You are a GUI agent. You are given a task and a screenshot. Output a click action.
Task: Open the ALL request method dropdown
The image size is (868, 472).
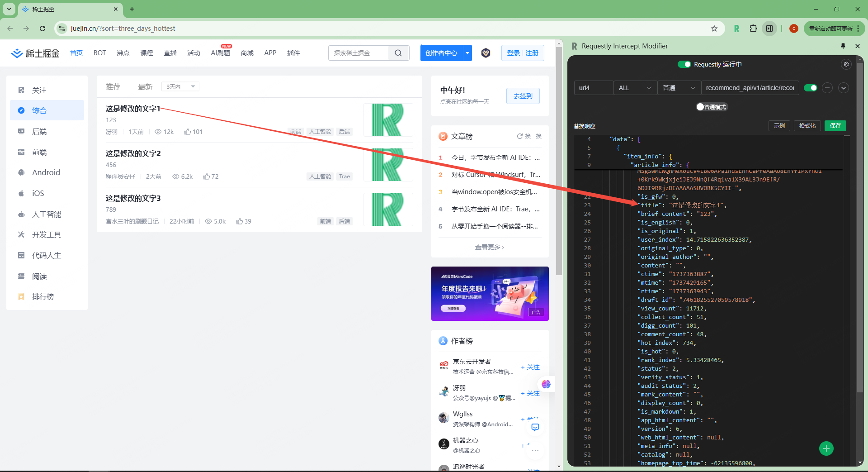(635, 88)
